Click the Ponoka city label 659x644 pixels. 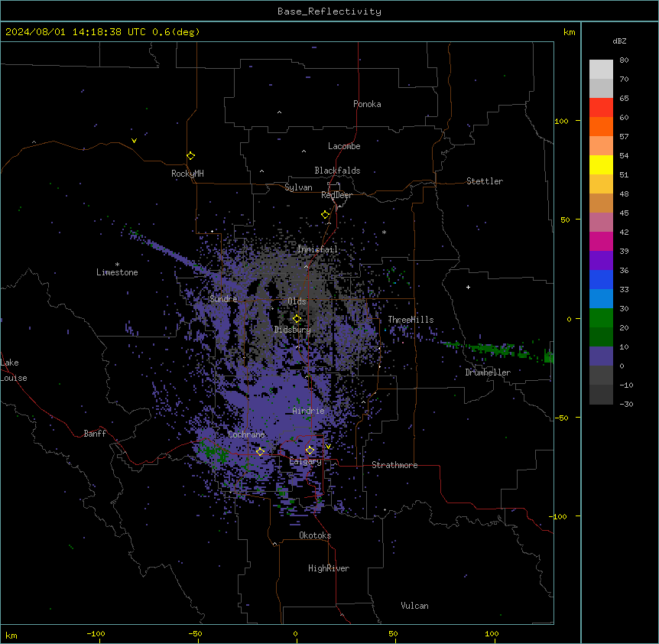(x=367, y=104)
